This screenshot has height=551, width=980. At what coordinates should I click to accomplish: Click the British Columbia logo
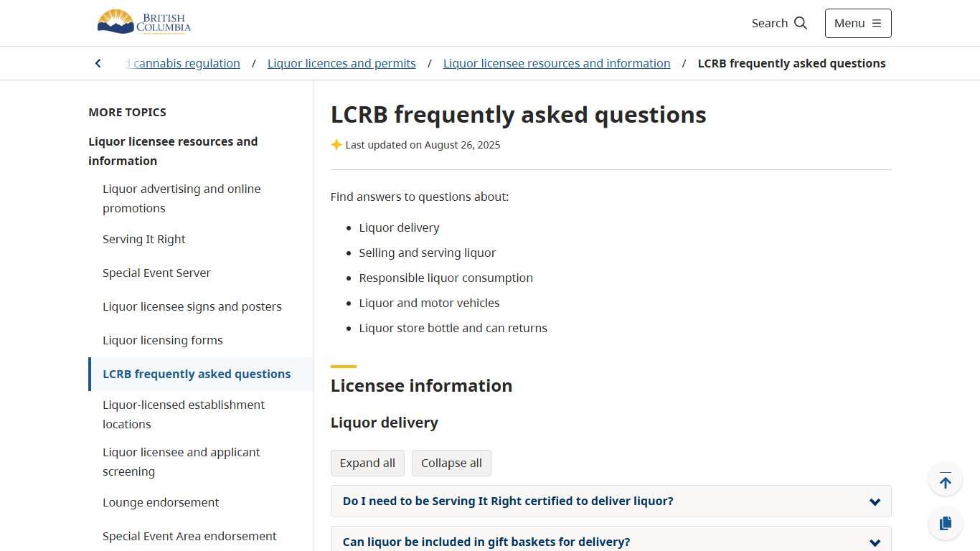pyautogui.click(x=143, y=22)
